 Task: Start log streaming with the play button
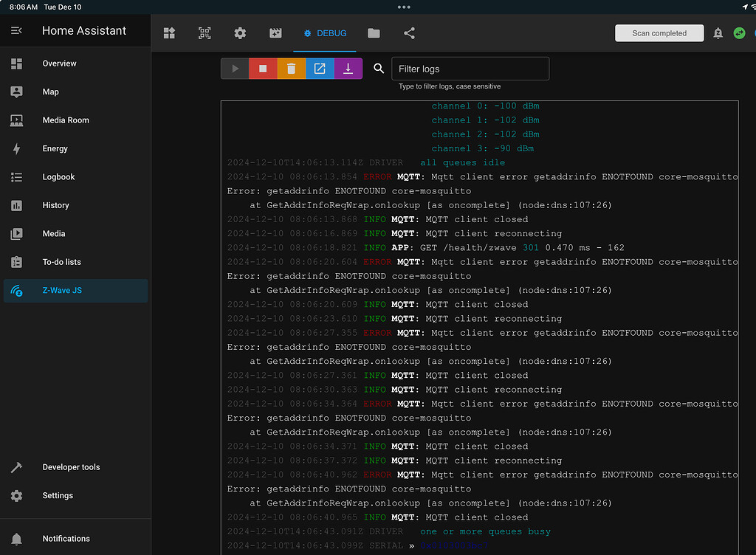pyautogui.click(x=235, y=68)
